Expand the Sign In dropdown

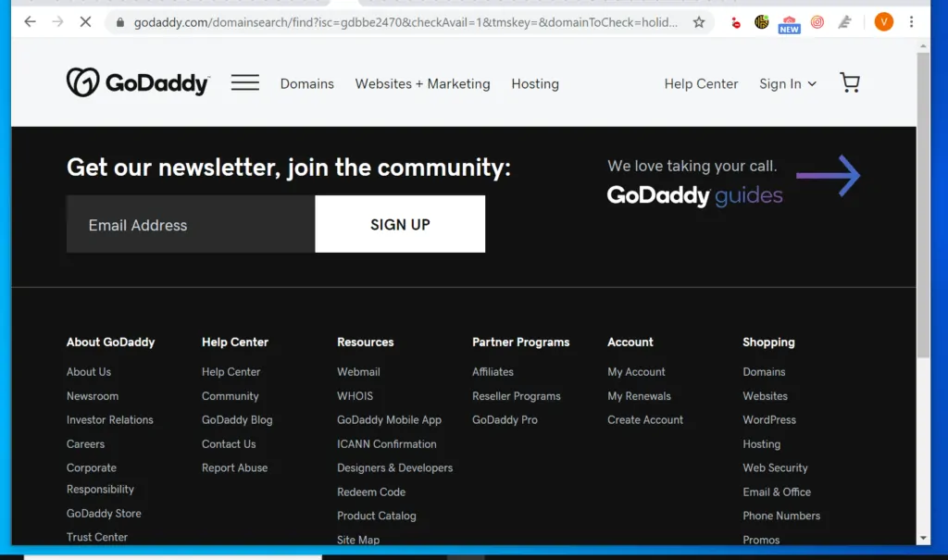(787, 84)
